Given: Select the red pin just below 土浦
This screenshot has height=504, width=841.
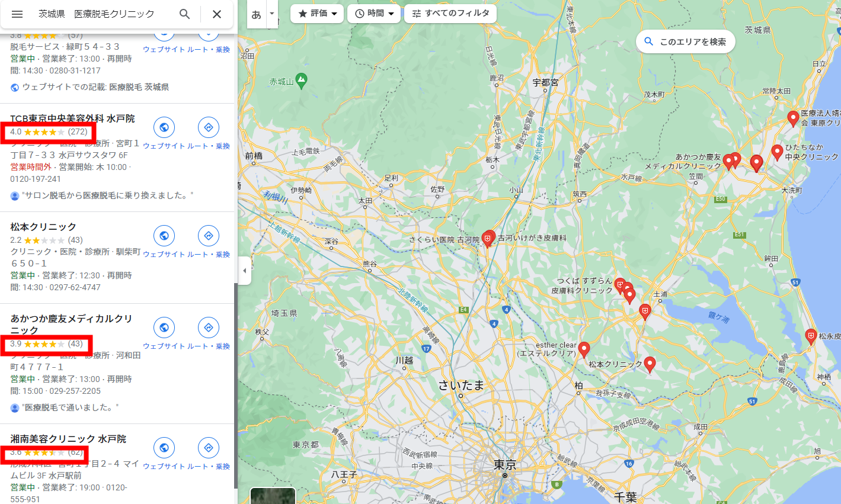Looking at the screenshot, I should coord(645,312).
